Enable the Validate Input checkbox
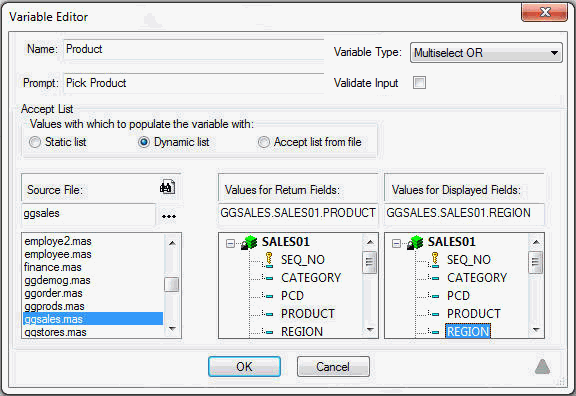 pos(419,83)
